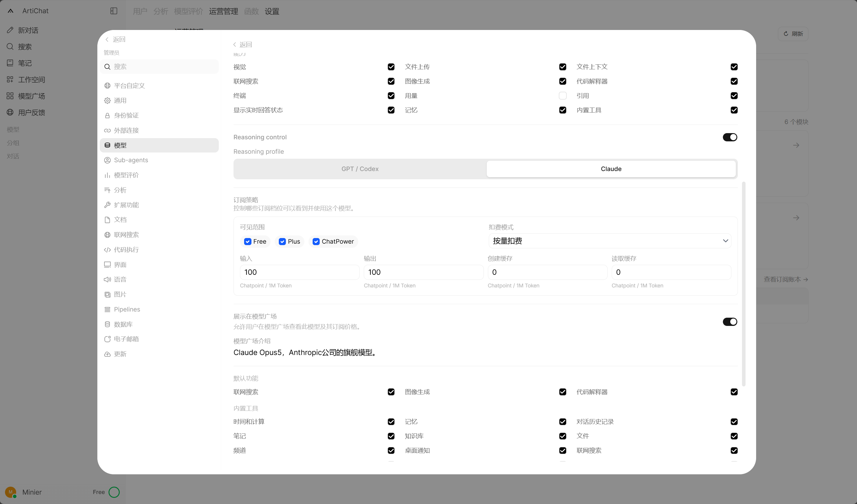Click the 刷新 button
The image size is (857, 504).
pos(793,34)
